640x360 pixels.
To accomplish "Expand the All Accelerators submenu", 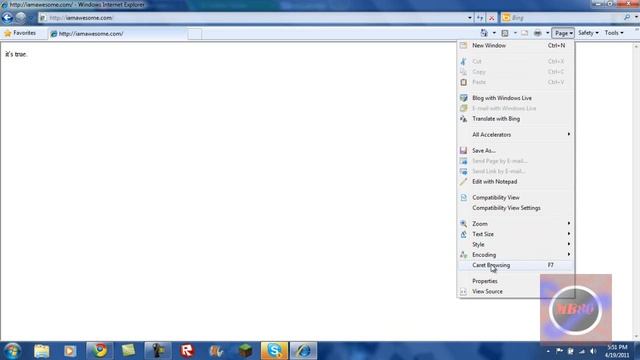I will [x=516, y=135].
